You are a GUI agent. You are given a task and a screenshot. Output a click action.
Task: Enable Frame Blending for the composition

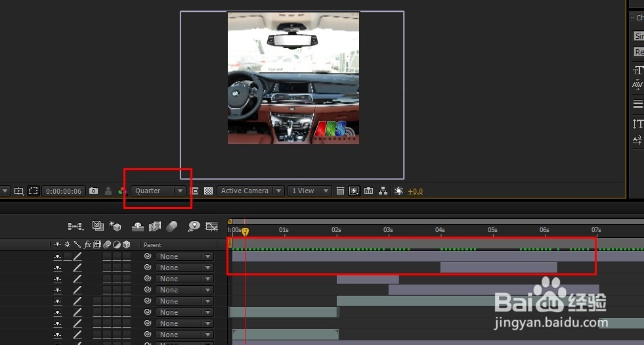155,226
